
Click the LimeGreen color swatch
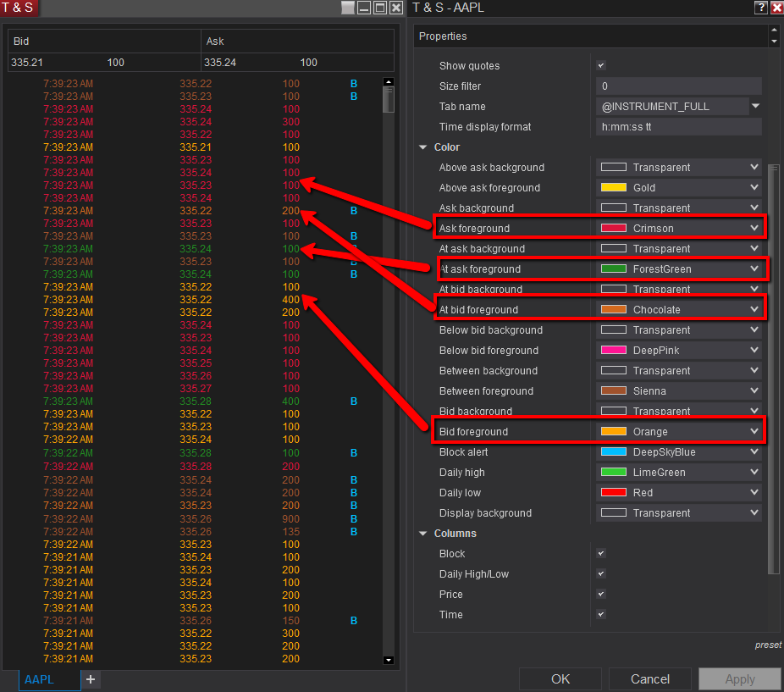(x=614, y=473)
